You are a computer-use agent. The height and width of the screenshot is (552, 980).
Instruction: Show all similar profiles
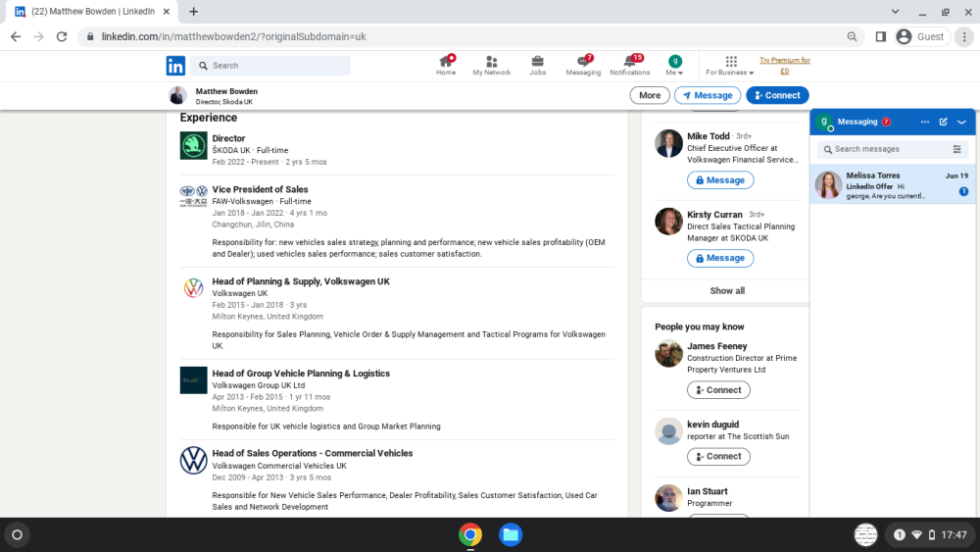click(727, 290)
